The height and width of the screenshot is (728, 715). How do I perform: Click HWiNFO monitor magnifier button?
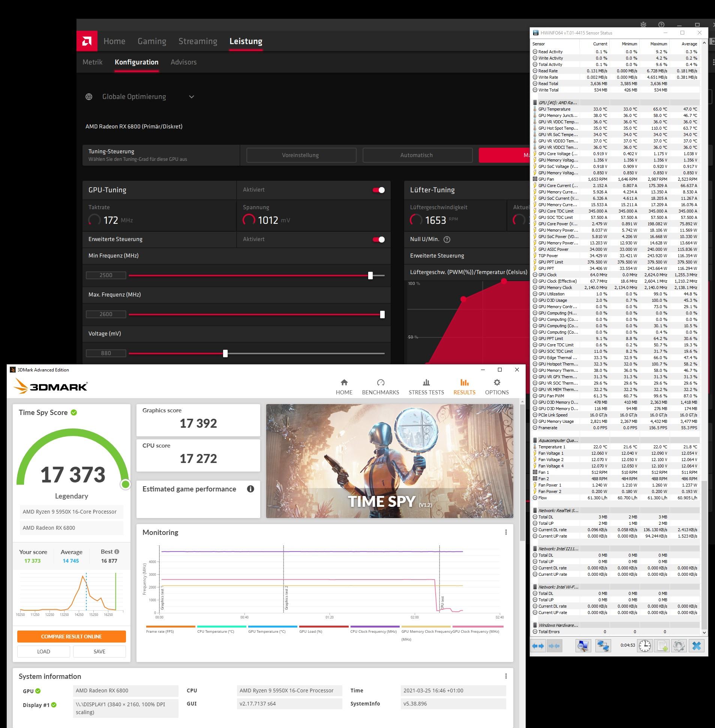(x=583, y=646)
